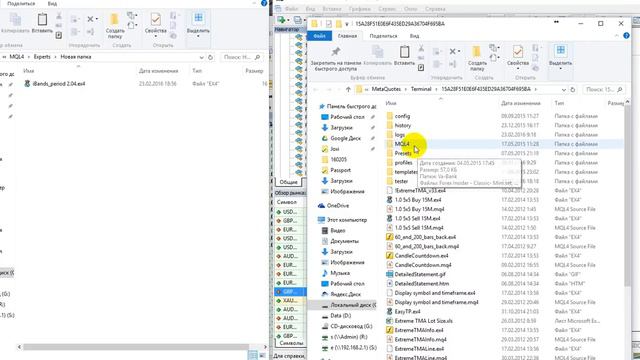Click MetaQuotes breadcrumb in right Explorer address bar

pyautogui.click(x=386, y=89)
